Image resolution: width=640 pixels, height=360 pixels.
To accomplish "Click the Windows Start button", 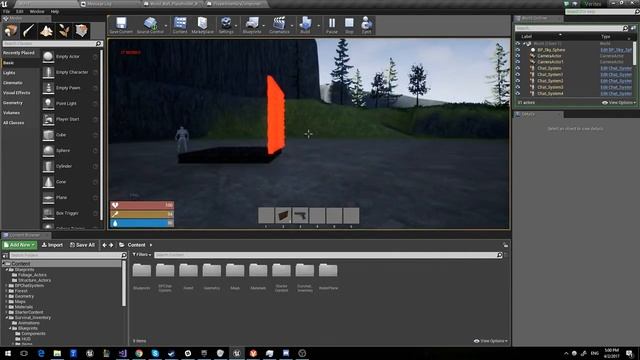I will click(x=7, y=353).
